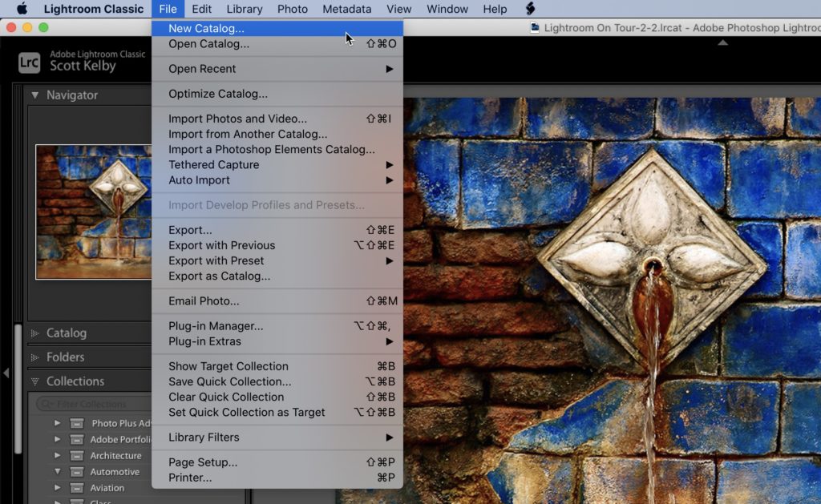
Task: Open the Library menu
Action: pos(244,9)
